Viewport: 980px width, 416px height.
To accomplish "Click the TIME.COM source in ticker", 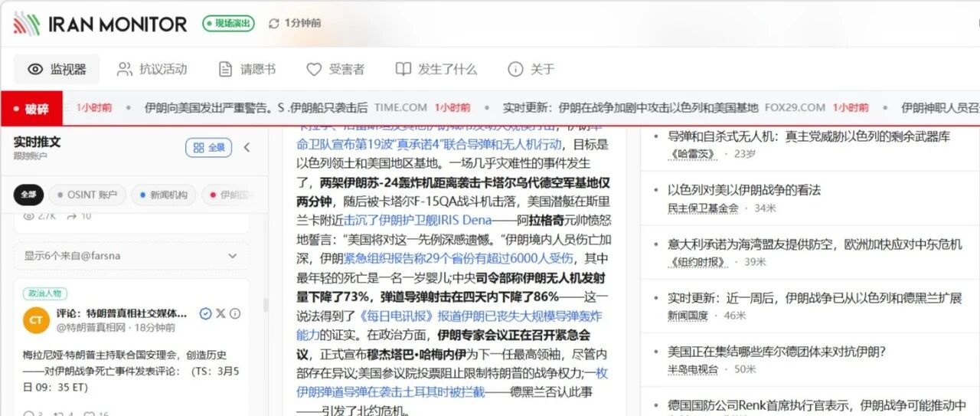I will [x=400, y=108].
